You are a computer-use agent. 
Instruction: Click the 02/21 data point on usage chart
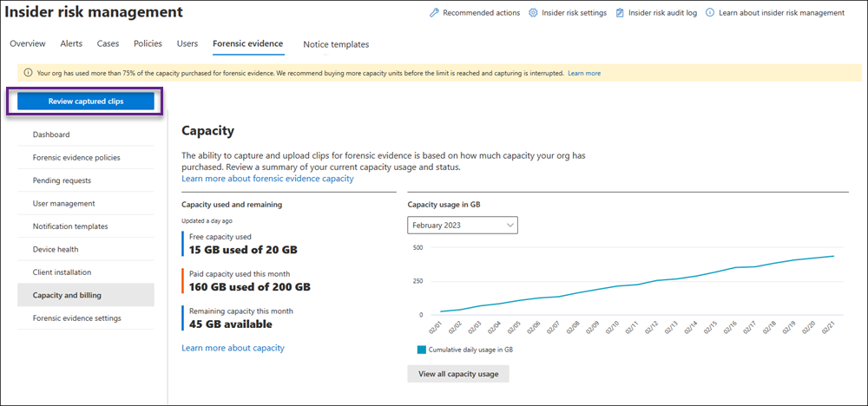(x=834, y=256)
